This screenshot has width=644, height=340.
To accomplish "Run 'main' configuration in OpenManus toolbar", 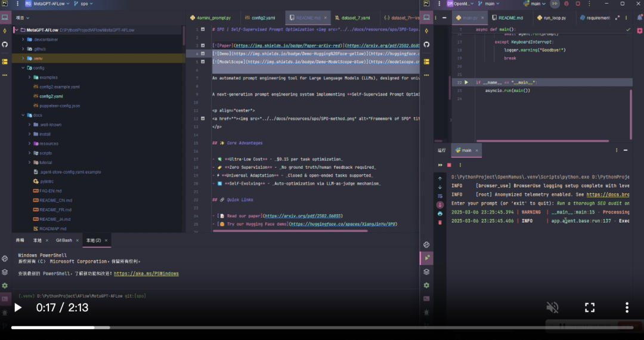I will pos(555,4).
